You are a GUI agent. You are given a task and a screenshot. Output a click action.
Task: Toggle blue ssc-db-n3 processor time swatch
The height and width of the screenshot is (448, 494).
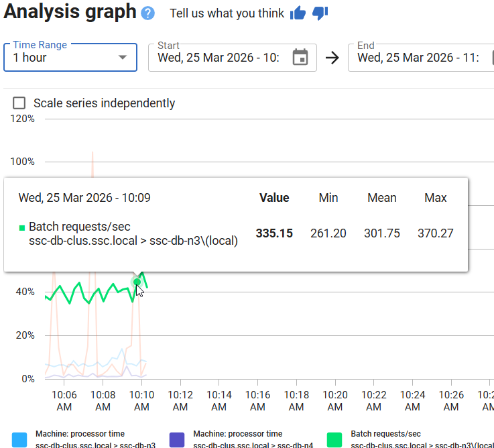coord(20,439)
